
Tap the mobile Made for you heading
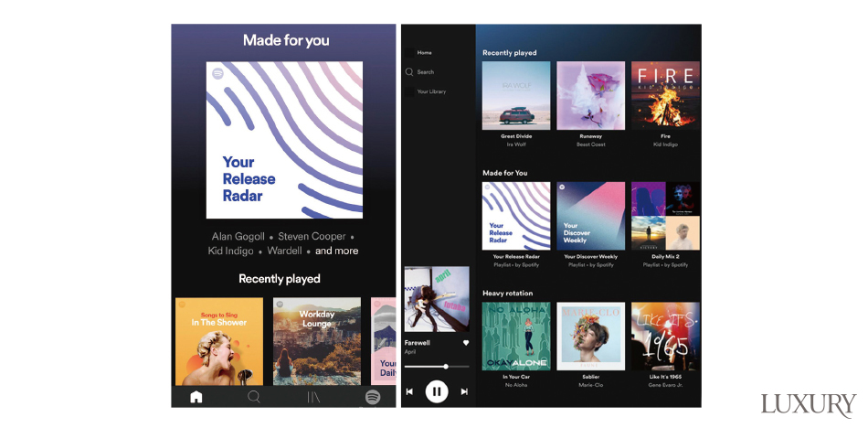(x=286, y=40)
